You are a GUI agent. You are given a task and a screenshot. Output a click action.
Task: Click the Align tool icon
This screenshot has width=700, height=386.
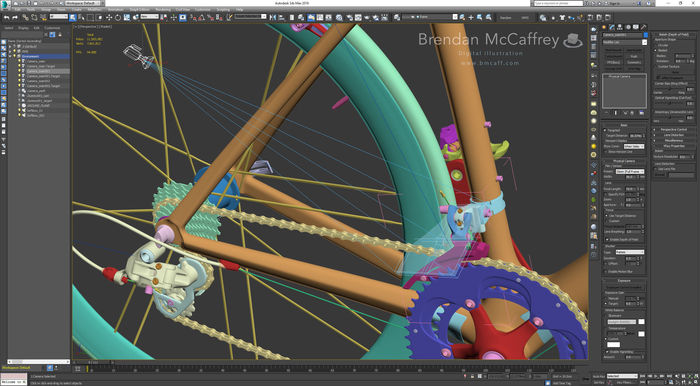[x=281, y=17]
